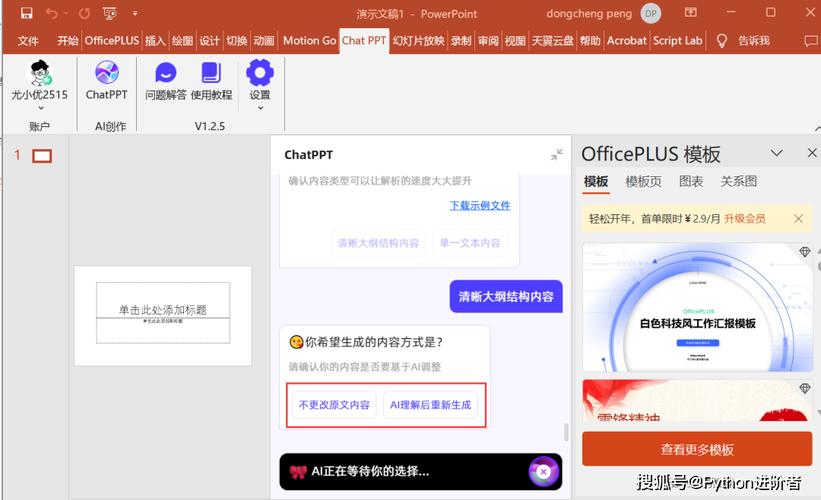This screenshot has height=500, width=821.
Task: Open the 审阅 ribbon tab
Action: pyautogui.click(x=488, y=41)
